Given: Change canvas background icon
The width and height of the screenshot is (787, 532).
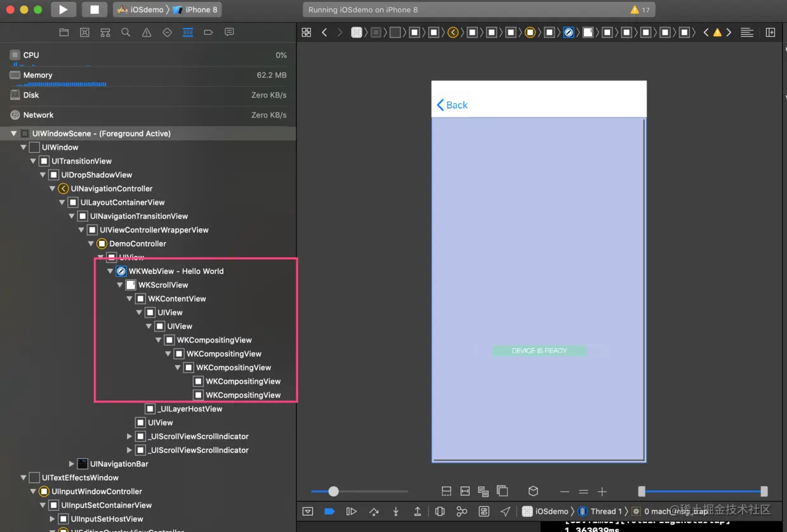Looking at the screenshot, I should click(x=502, y=491).
